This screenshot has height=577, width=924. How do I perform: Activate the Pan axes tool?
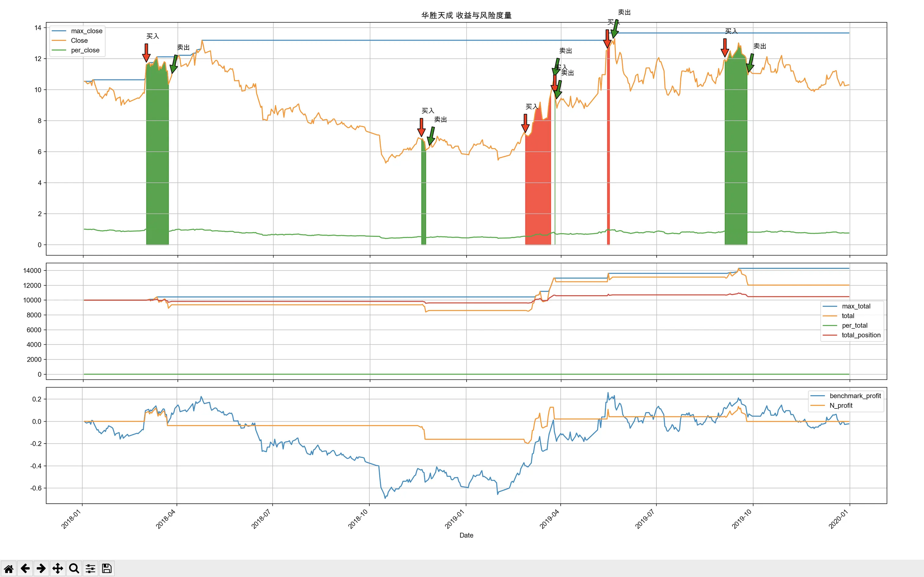click(58, 568)
